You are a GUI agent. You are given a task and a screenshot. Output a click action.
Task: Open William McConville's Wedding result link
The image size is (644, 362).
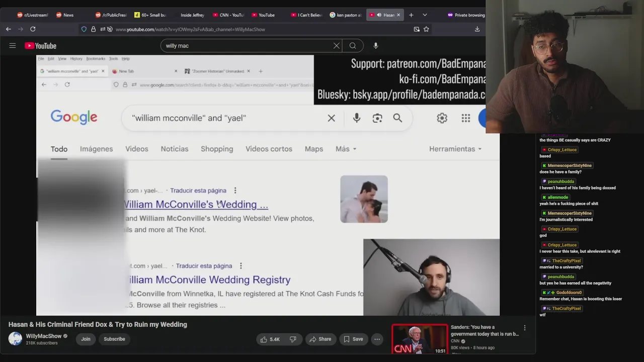[196, 204]
